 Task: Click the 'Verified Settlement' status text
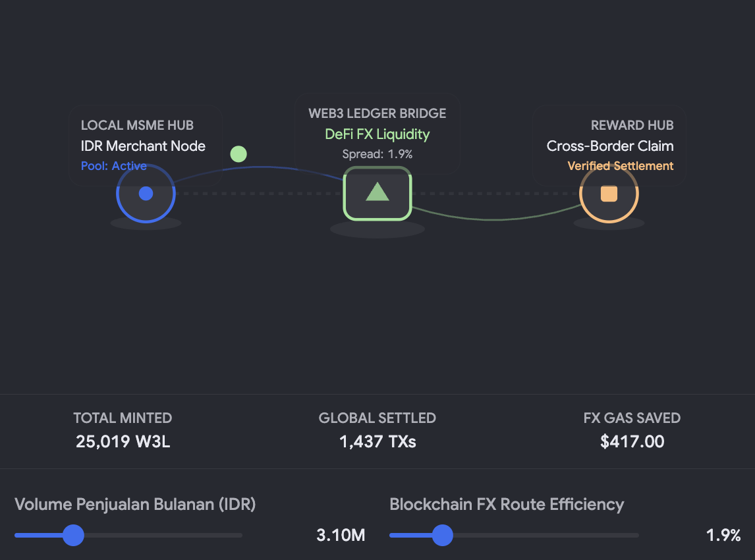coord(621,166)
